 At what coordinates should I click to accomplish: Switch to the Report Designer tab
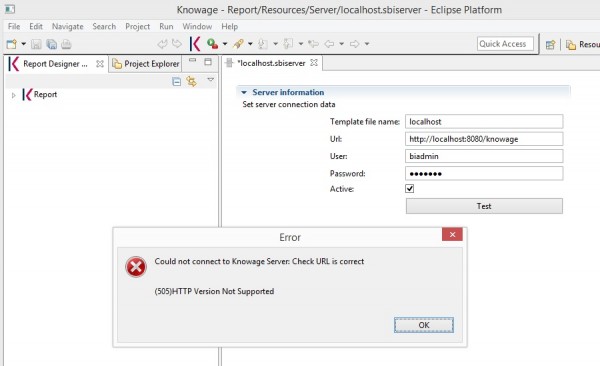[55, 64]
